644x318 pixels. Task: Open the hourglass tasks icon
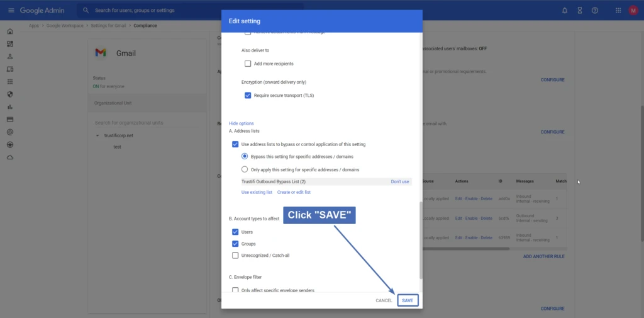[x=579, y=11]
